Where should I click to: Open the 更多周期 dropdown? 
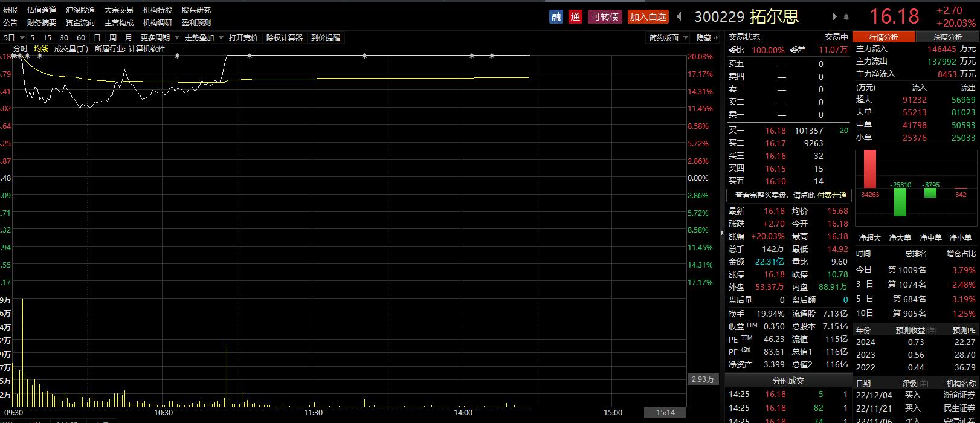(159, 37)
